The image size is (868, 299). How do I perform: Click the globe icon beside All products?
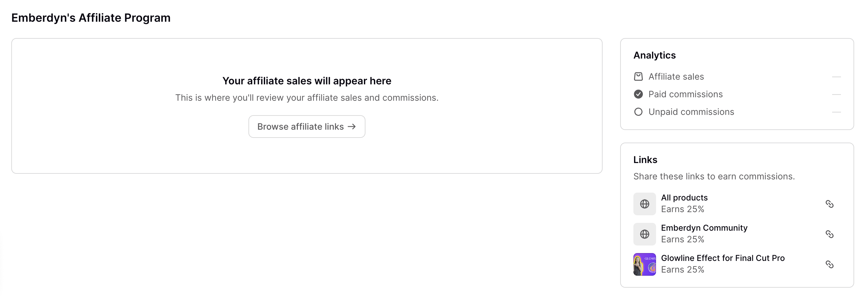click(644, 204)
